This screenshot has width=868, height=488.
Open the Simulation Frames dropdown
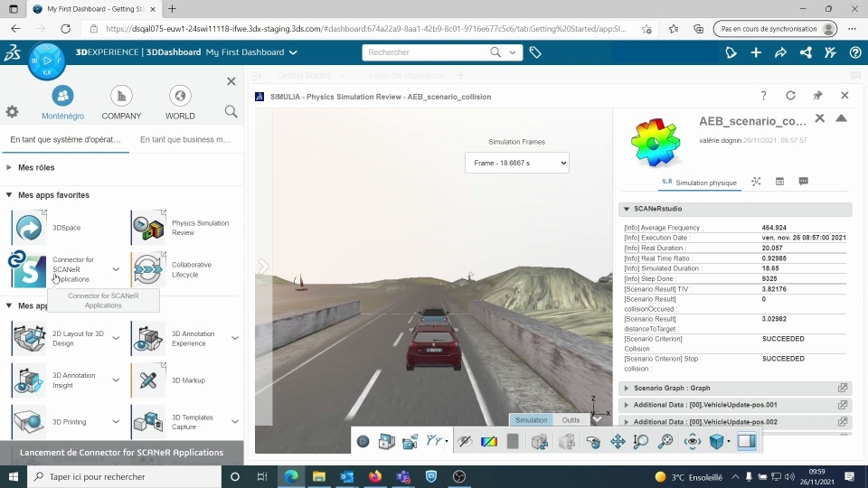(516, 163)
